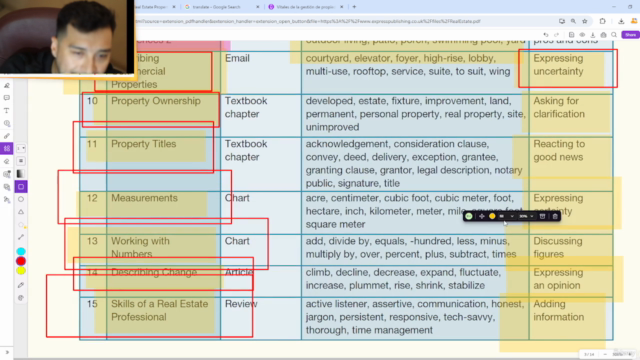Click the 'Property Ownership' unit title
The height and width of the screenshot is (360, 640).
tap(156, 101)
